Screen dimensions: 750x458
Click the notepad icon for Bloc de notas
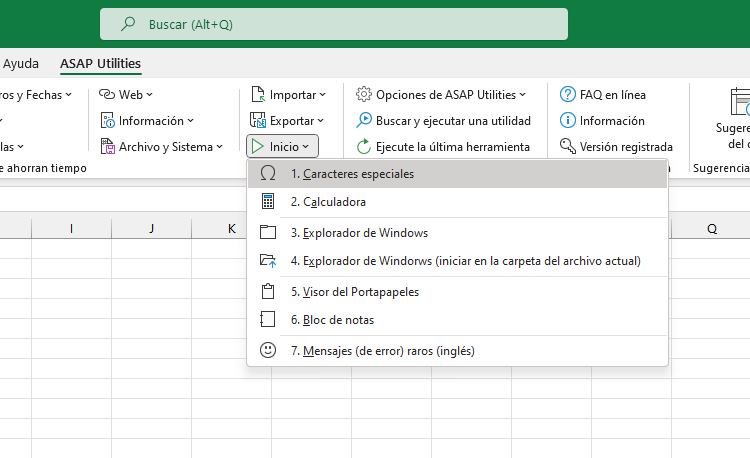(268, 319)
